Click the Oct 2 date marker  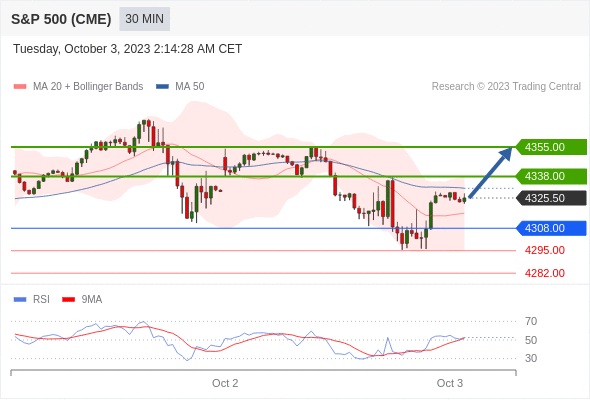coord(225,383)
